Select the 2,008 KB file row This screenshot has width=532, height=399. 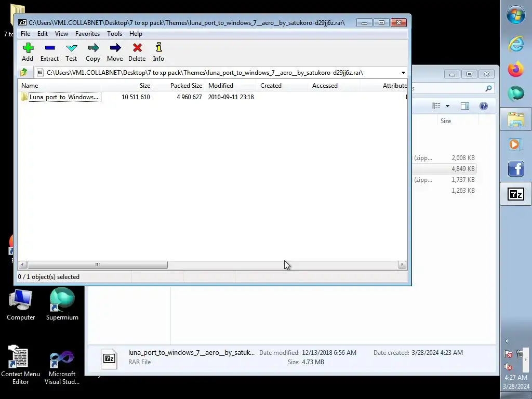tap(445, 158)
